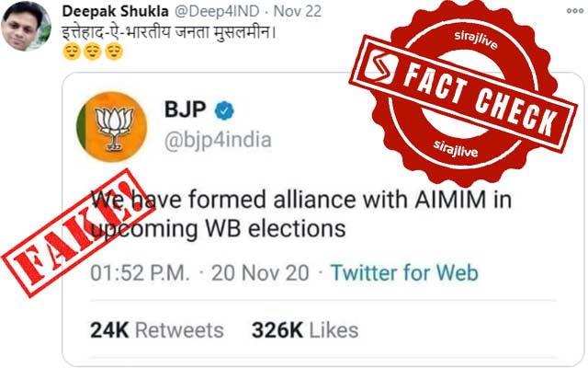The height and width of the screenshot is (368, 588).
Task: Click the blue verified badge next to BJP
Action: (224, 110)
